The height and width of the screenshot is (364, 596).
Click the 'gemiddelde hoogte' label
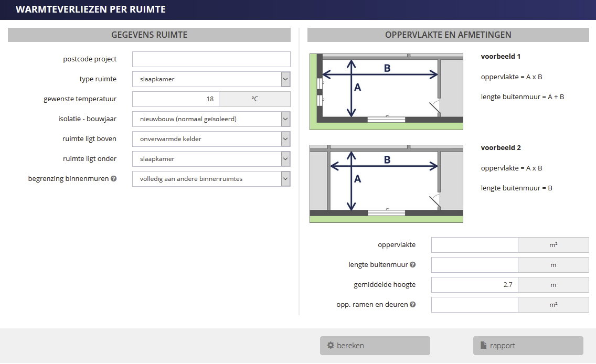point(384,285)
